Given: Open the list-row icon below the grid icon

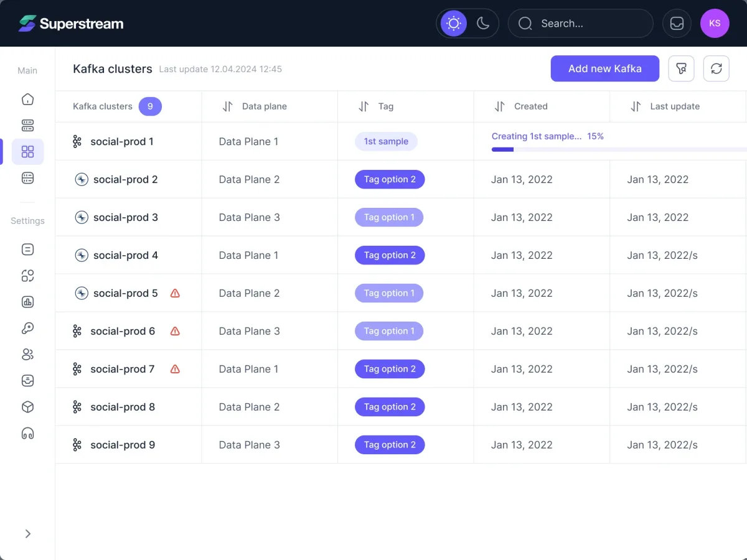Looking at the screenshot, I should pyautogui.click(x=27, y=178).
